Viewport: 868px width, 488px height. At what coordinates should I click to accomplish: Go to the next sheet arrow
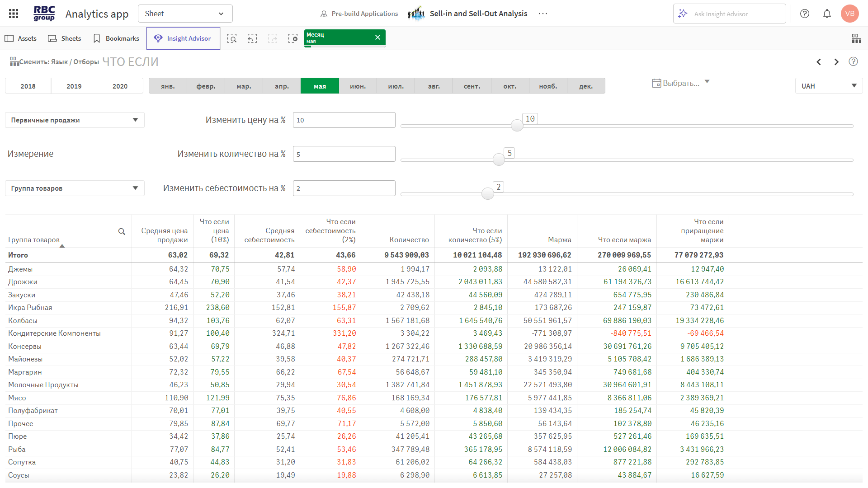click(x=836, y=62)
